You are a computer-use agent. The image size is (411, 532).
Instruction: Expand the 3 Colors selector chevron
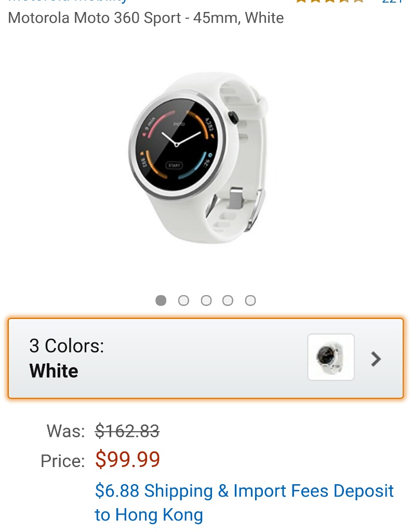376,359
